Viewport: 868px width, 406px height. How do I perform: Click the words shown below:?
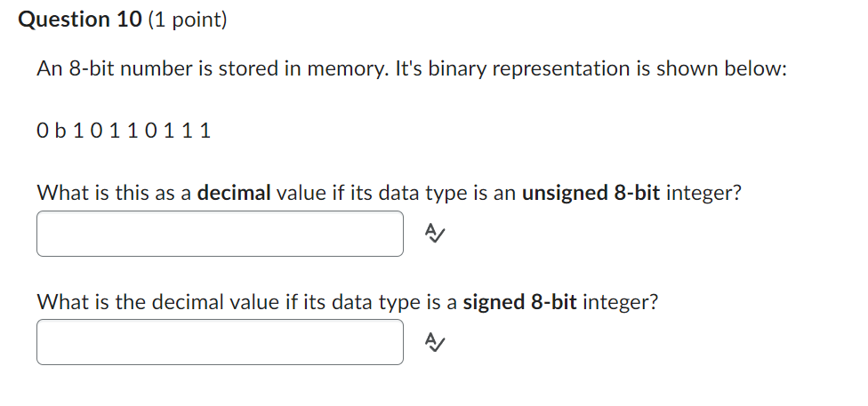pos(721,69)
